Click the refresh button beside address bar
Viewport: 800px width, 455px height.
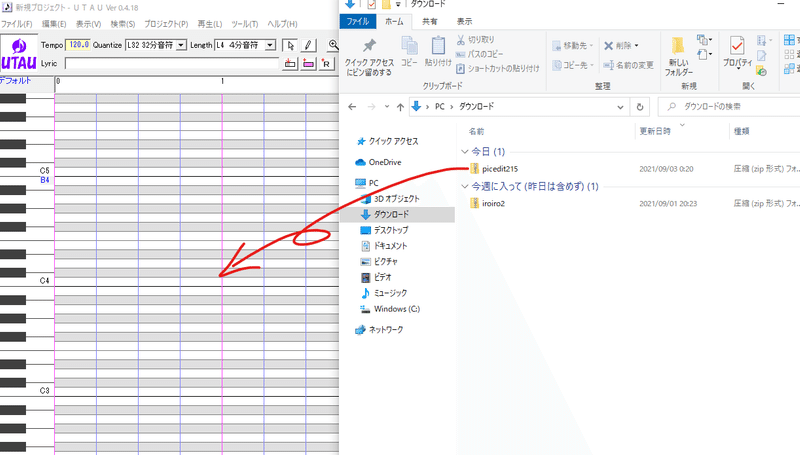pyautogui.click(x=640, y=107)
